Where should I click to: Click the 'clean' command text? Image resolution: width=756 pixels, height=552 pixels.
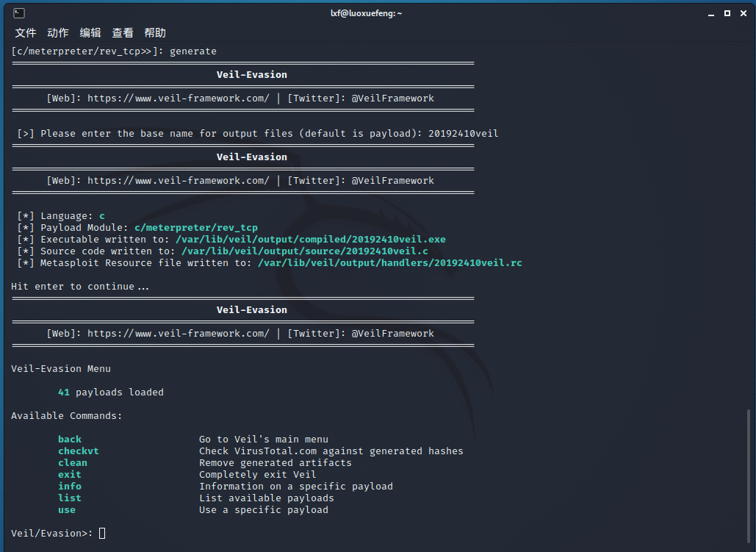(x=73, y=463)
